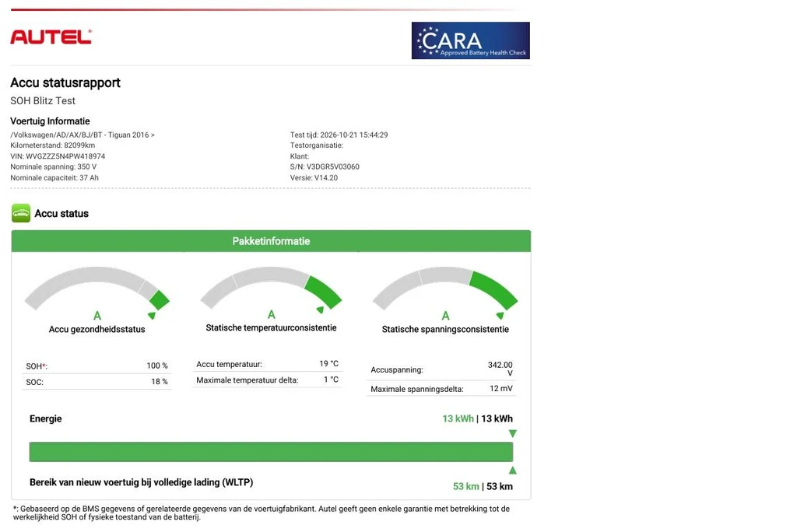The image size is (797, 532).
Task: Click the Accu status section heading
Action: point(61,213)
